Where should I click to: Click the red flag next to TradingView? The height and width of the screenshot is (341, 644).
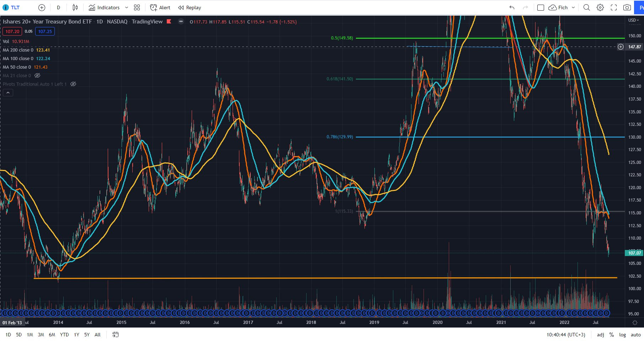pyautogui.click(x=169, y=21)
